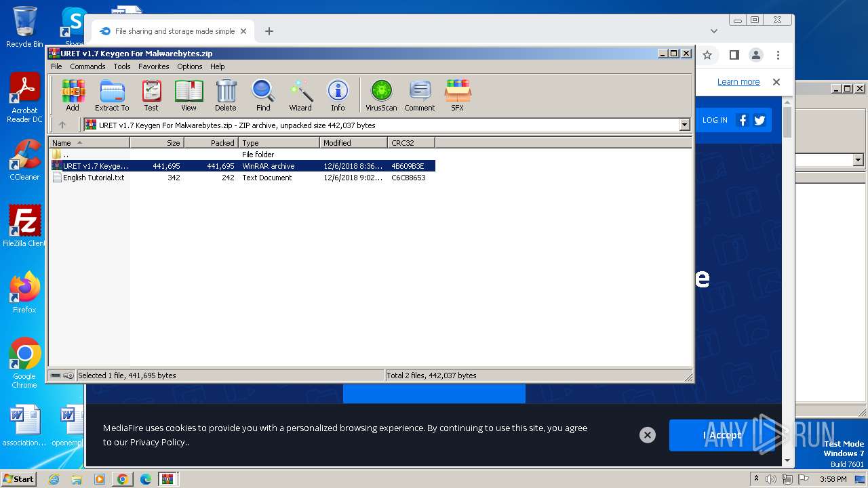868x488 pixels.
Task: Open Chrome three-dot menu
Action: pyautogui.click(x=778, y=55)
